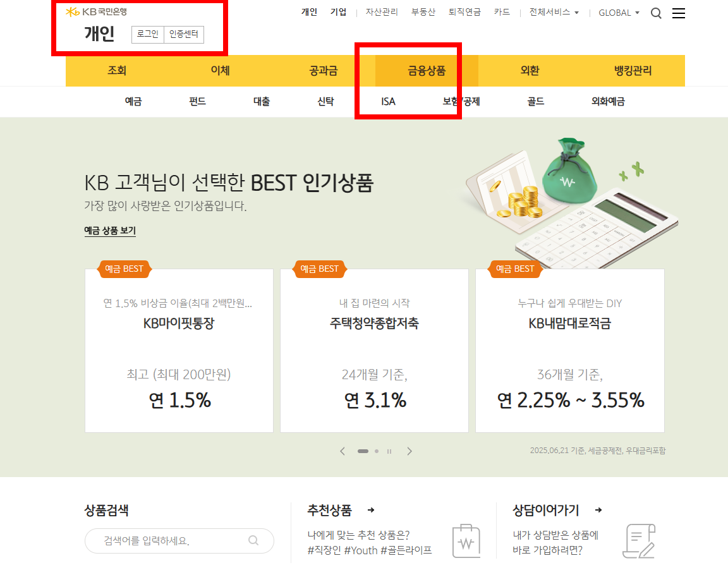This screenshot has height=582, width=728.
Task: Click the 인증센터 button
Action: [x=184, y=34]
